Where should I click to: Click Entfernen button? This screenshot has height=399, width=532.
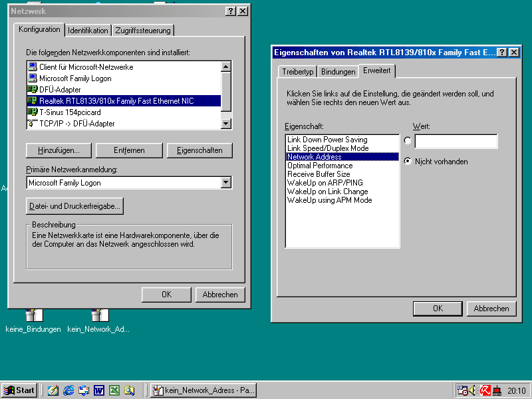(129, 150)
